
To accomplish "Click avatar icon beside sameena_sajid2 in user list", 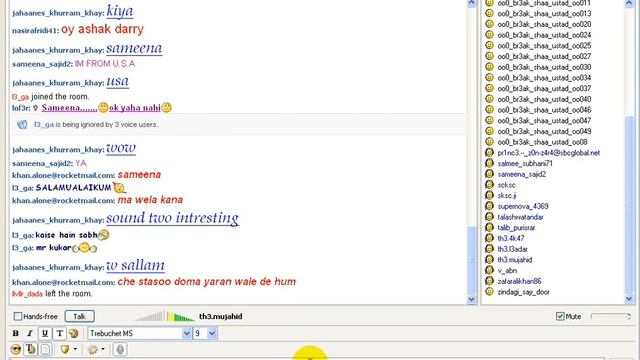I will [489, 174].
